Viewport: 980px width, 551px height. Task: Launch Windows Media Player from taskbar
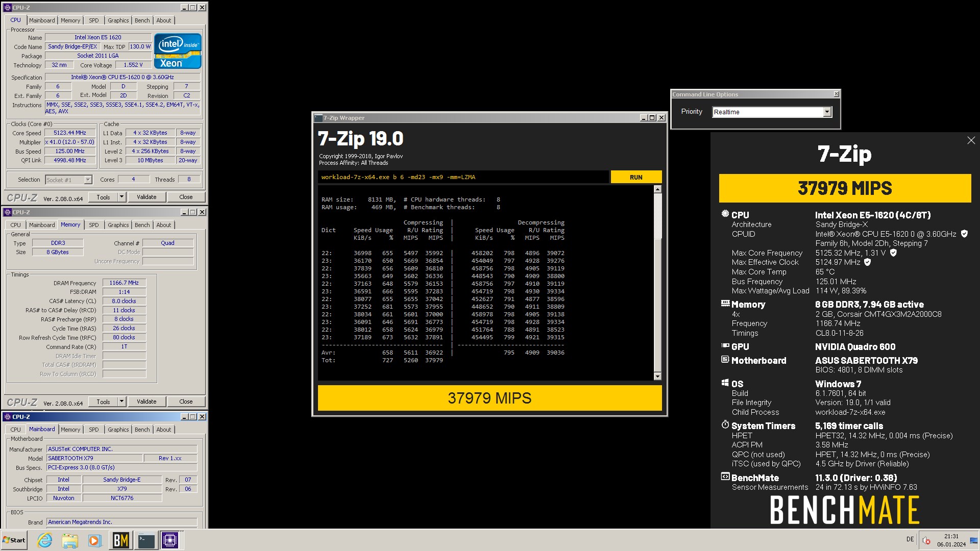point(94,540)
